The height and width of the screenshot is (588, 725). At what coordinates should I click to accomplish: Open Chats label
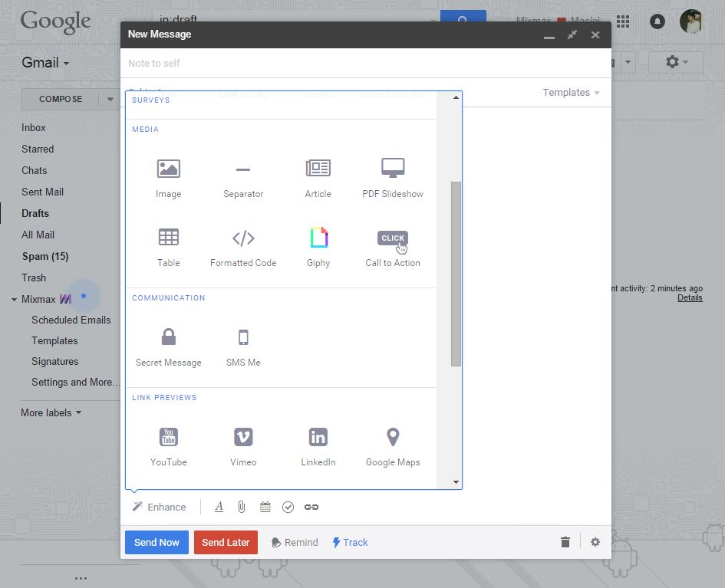35,170
